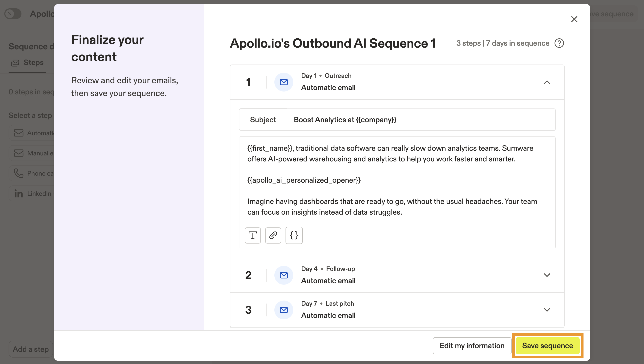Close the Finalize your content dialog
The width and height of the screenshot is (644, 364).
[x=574, y=19]
